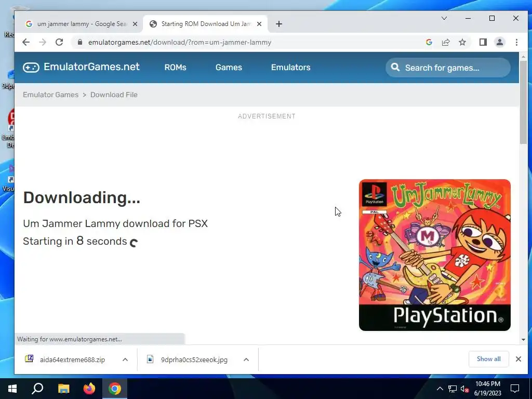Click the address bar URL
The width and height of the screenshot is (532, 399).
pyautogui.click(x=179, y=43)
